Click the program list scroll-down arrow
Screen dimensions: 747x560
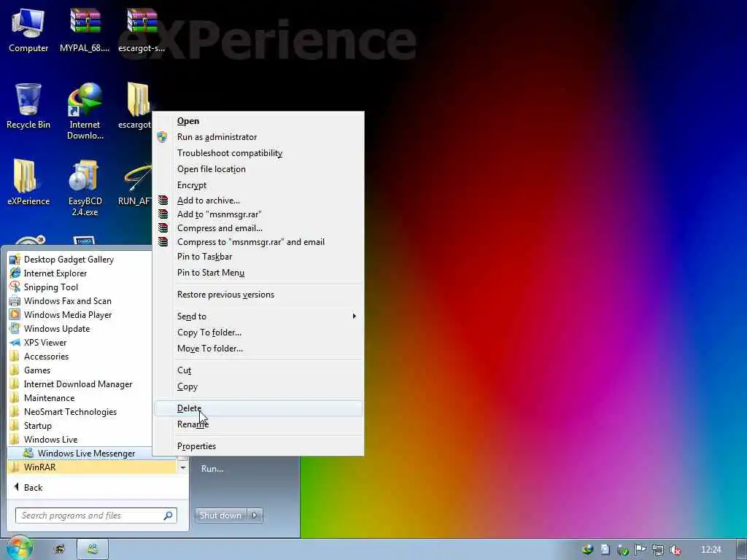(183, 468)
